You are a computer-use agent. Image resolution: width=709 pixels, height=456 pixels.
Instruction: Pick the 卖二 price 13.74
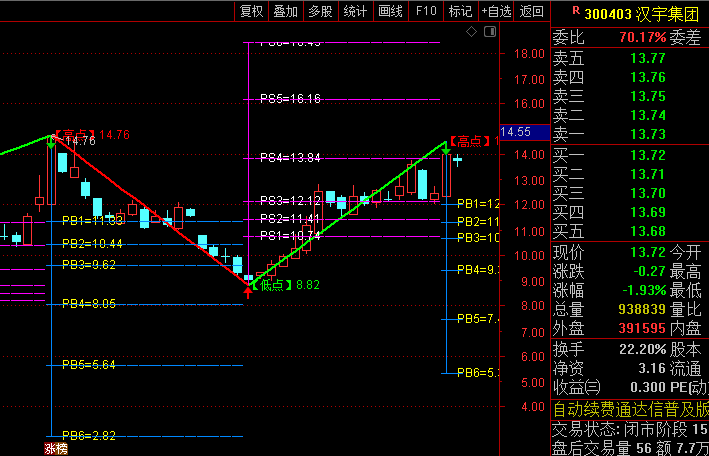(648, 115)
